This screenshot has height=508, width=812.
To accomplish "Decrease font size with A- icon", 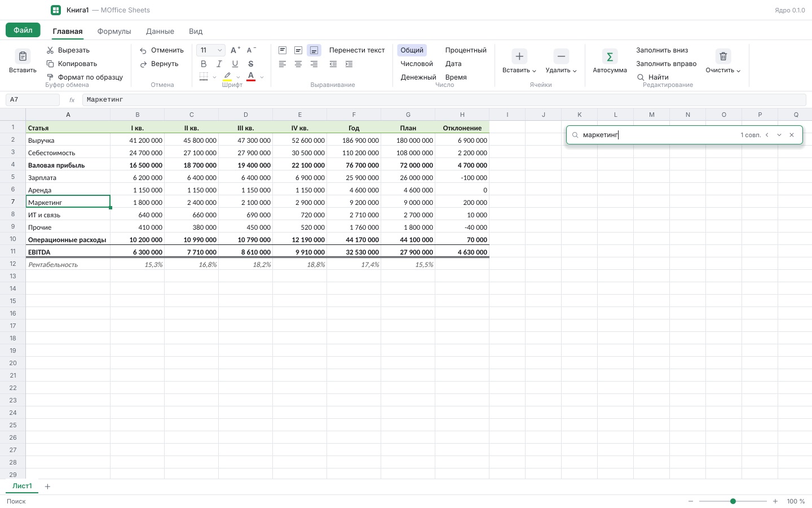I will pos(251,50).
